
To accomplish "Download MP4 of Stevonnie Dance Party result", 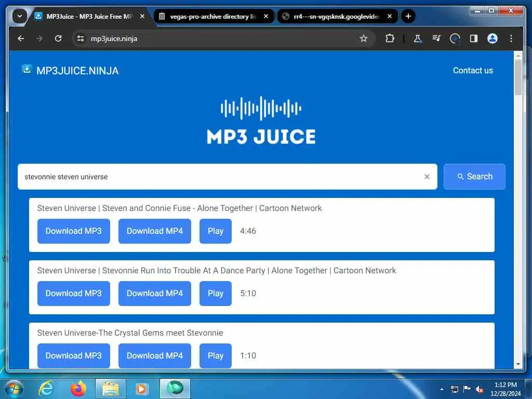I will [155, 294].
